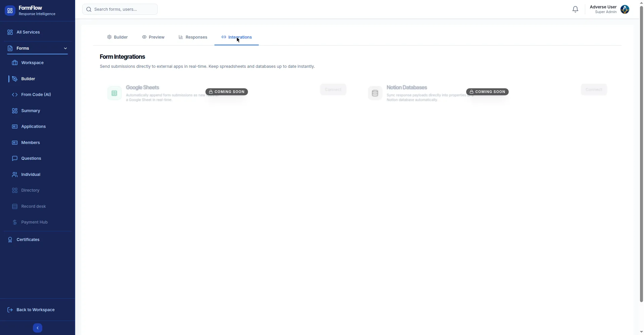Click the page vertical scrollbar
Screen dimensions: 644x335
pyautogui.click(x=642, y=154)
